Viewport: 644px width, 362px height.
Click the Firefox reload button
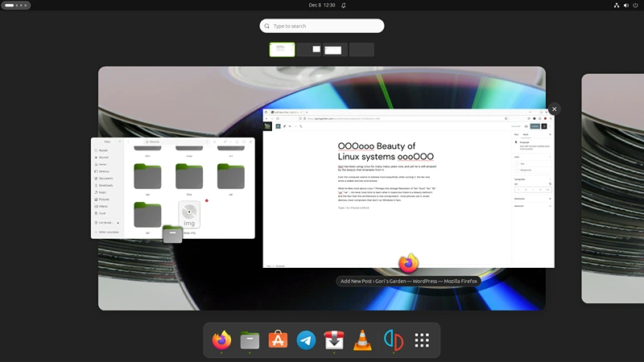click(277, 118)
